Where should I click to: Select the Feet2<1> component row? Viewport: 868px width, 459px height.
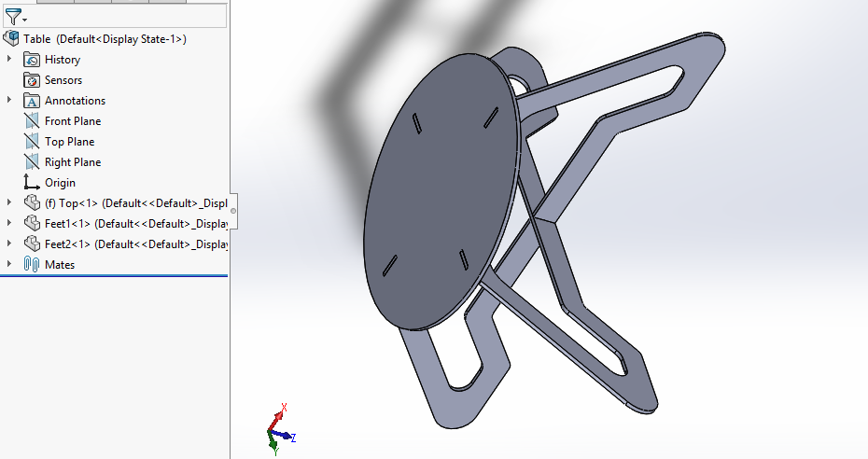click(x=136, y=243)
